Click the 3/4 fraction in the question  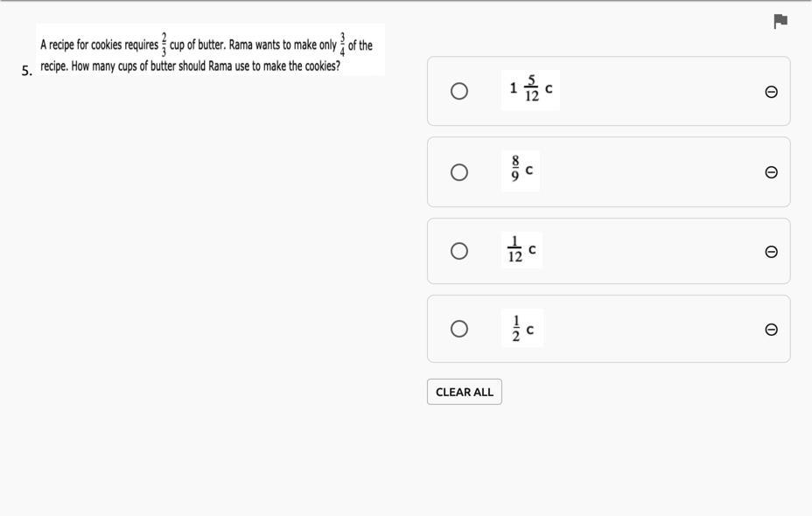pyautogui.click(x=342, y=45)
